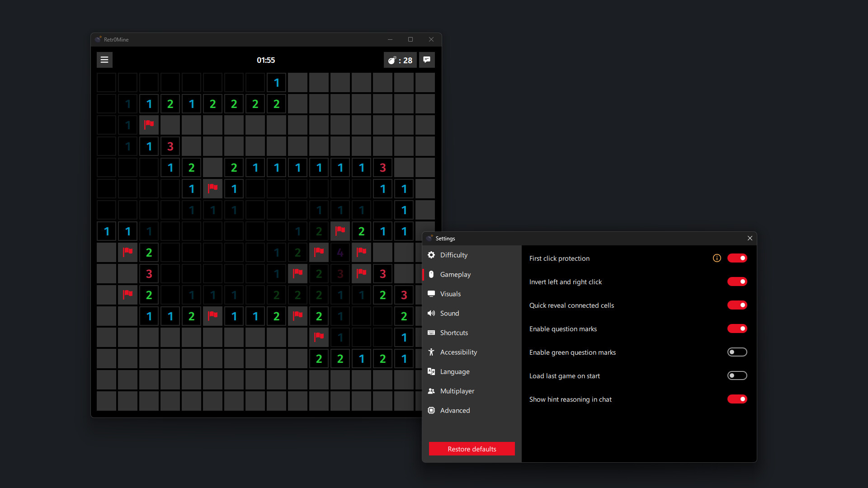Screen dimensions: 868x488
Task: Click the info icon beside First click protection
Action: tap(717, 258)
